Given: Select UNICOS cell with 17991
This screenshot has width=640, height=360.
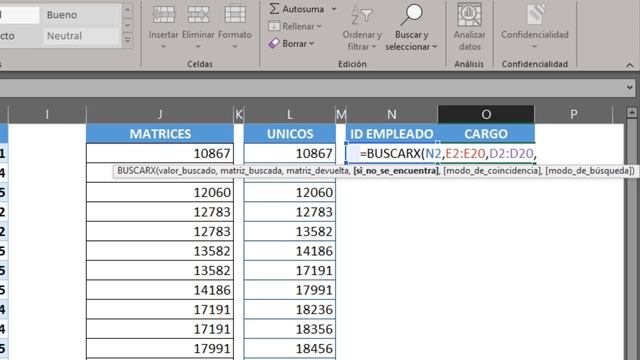Looking at the screenshot, I should pyautogui.click(x=290, y=290).
